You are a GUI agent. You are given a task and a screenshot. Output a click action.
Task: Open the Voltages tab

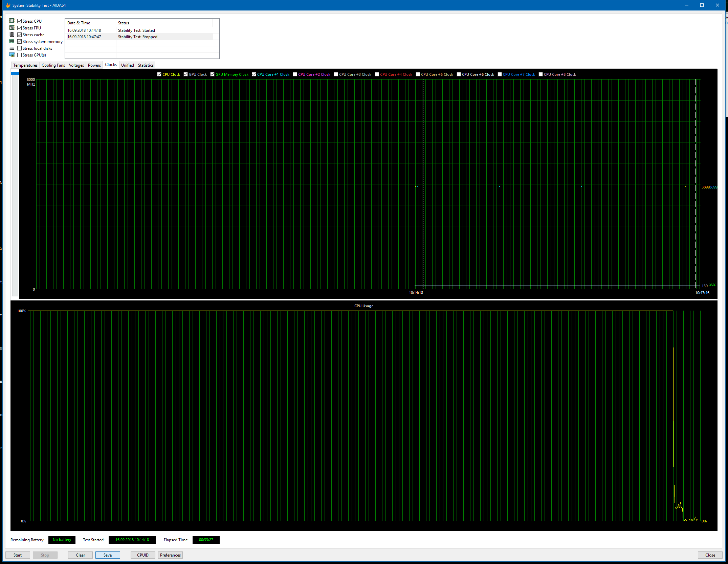pyautogui.click(x=76, y=65)
